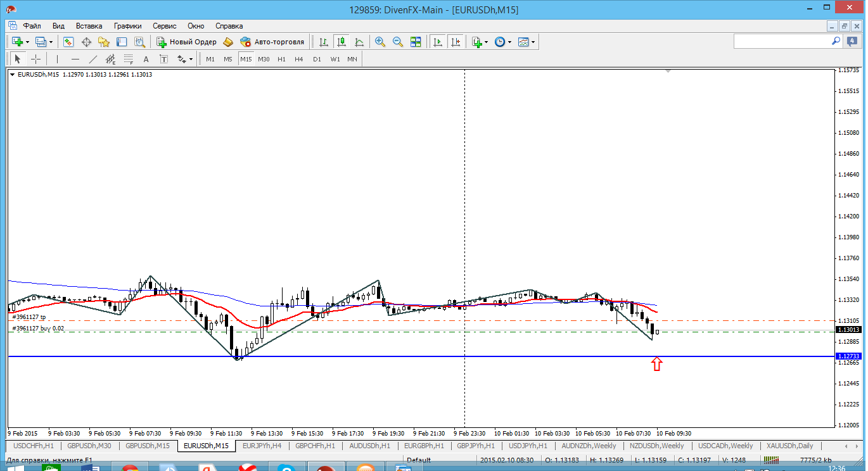Screen dimensions: 868x471
Task: Set timeframe to H1
Action: click(x=281, y=59)
